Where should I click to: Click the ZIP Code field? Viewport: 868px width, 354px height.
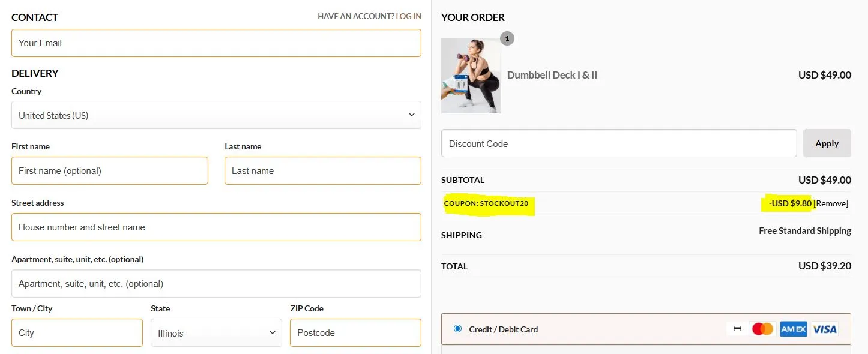(355, 332)
